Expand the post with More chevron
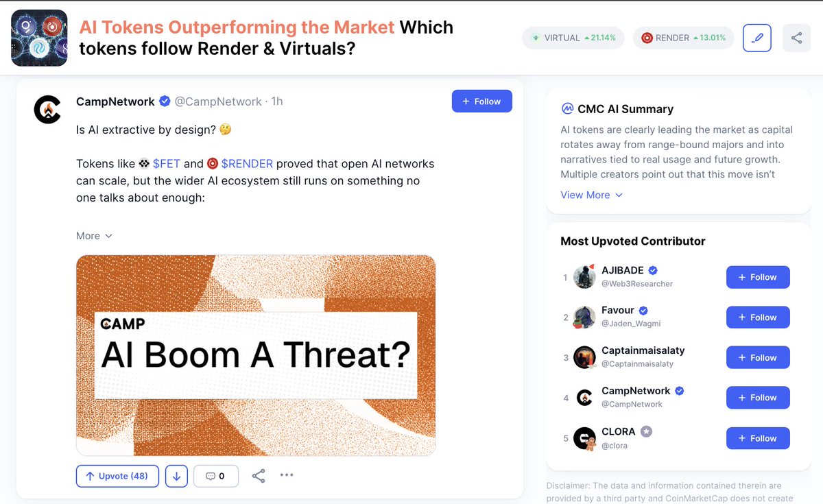Image resolution: width=823 pixels, height=504 pixels. 94,236
